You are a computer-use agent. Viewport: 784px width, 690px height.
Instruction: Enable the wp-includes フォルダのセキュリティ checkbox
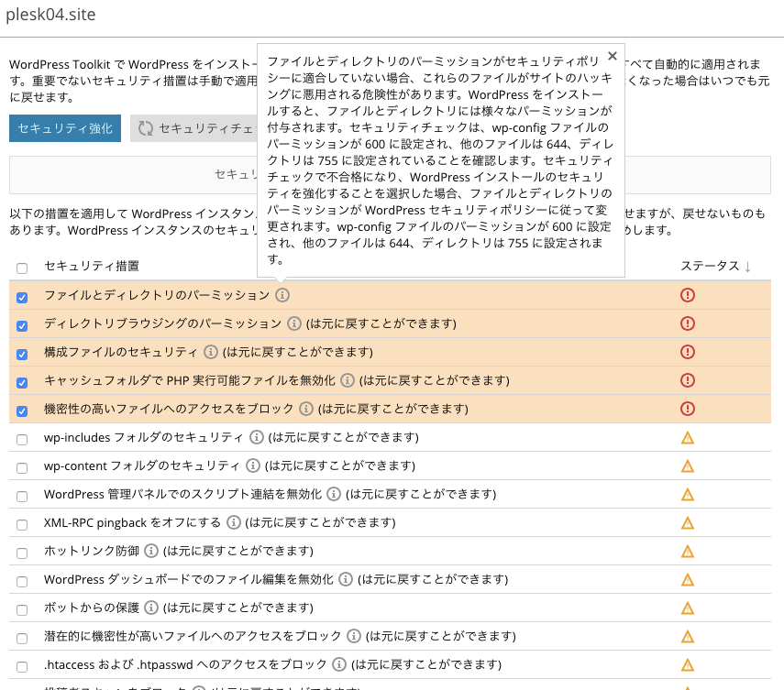21,437
